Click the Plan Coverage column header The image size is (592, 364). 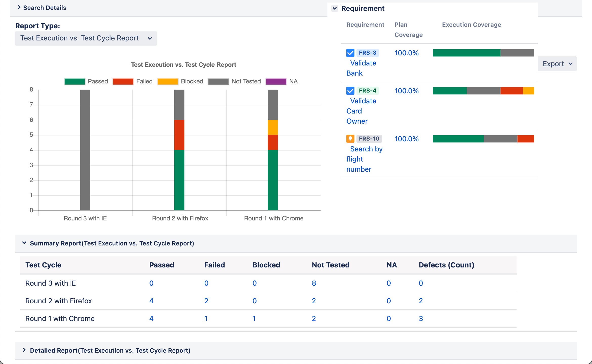[409, 30]
